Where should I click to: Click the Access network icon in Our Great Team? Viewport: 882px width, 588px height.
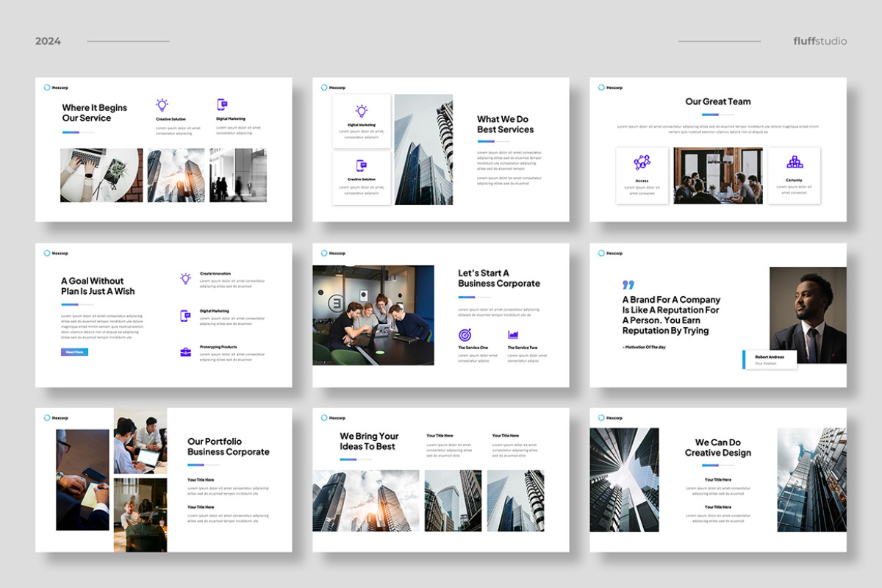tap(642, 162)
